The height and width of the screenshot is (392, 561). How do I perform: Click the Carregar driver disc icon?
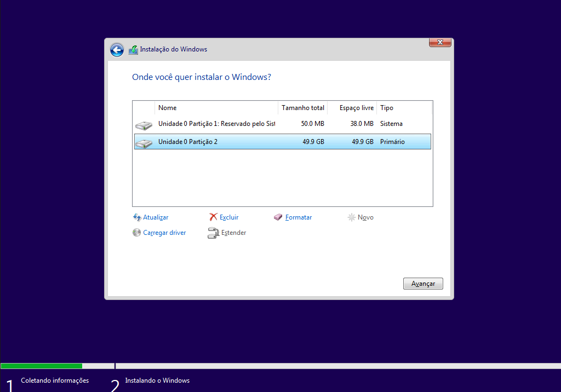tap(137, 233)
